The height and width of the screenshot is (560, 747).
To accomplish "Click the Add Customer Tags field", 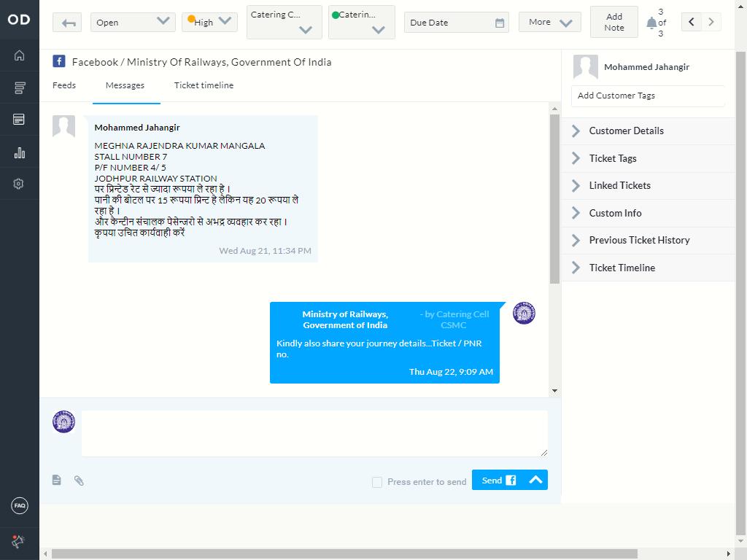I will tap(648, 96).
